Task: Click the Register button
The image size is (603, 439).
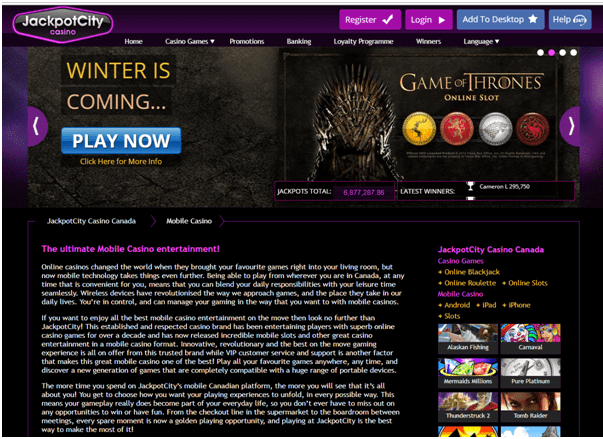Action: click(370, 20)
